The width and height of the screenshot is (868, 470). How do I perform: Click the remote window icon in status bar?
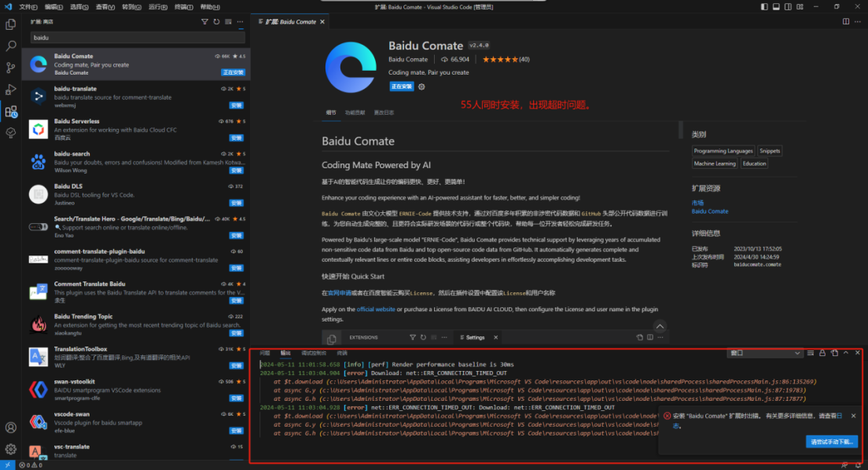coord(7,465)
